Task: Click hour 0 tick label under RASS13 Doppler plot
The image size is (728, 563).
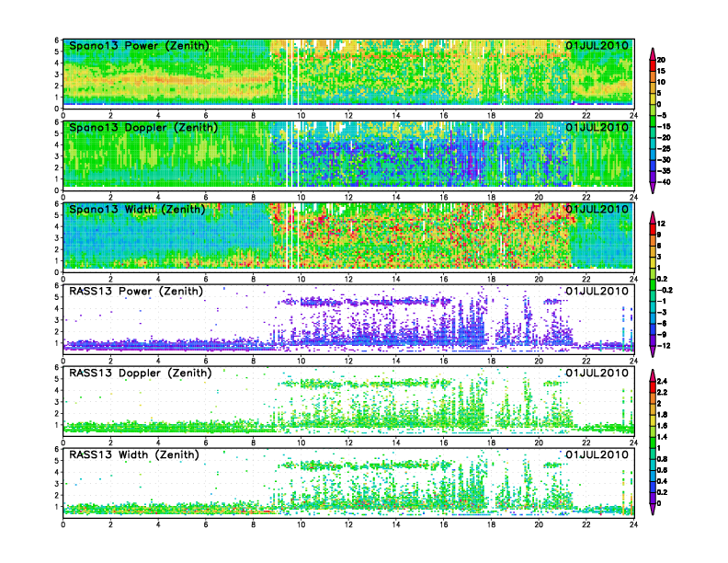Action: point(63,442)
